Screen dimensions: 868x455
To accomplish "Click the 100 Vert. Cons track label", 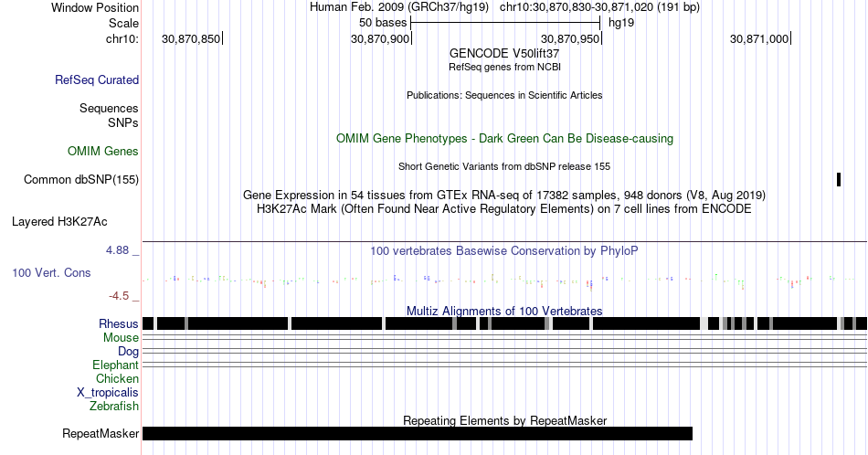I will [51, 273].
